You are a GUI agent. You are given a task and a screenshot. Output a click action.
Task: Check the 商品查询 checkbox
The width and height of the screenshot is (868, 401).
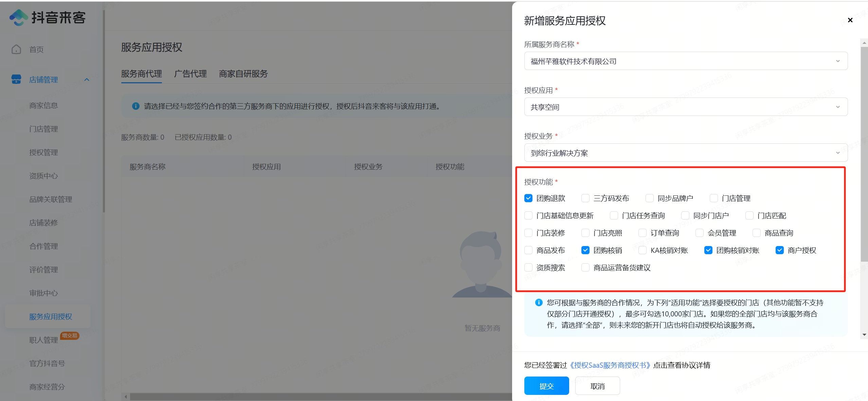(757, 233)
